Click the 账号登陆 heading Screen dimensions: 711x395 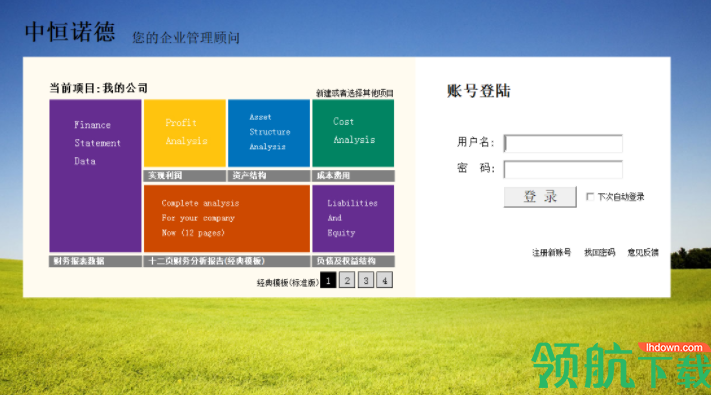pos(478,91)
